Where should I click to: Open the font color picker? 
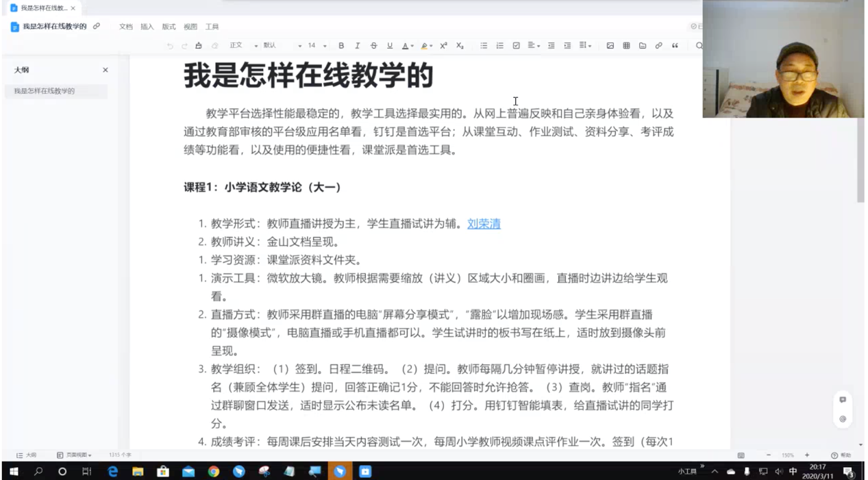point(406,46)
